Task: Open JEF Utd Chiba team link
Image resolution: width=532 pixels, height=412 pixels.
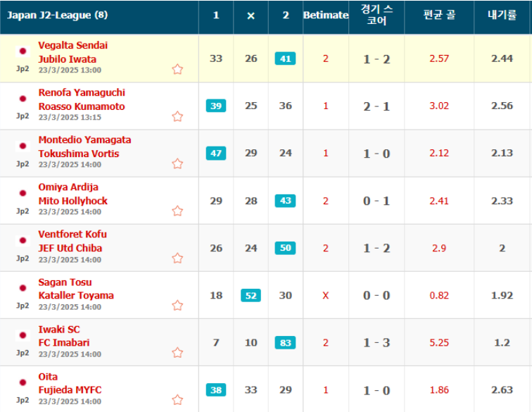Action: click(70, 248)
